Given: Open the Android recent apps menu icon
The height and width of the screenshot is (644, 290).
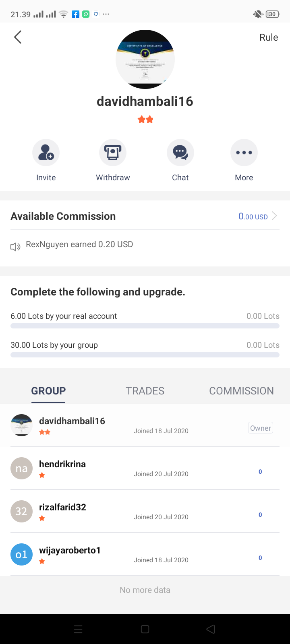Looking at the screenshot, I should (79, 629).
